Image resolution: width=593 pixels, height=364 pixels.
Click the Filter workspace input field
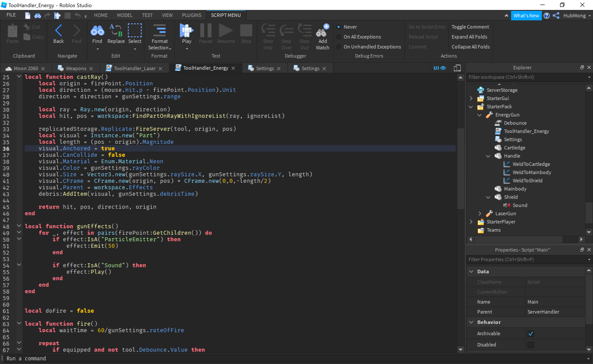coord(525,77)
